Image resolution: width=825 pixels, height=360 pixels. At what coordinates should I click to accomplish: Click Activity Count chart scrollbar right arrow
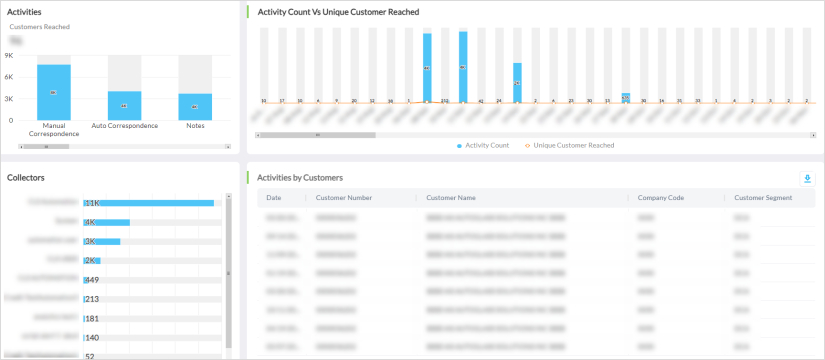click(x=813, y=135)
